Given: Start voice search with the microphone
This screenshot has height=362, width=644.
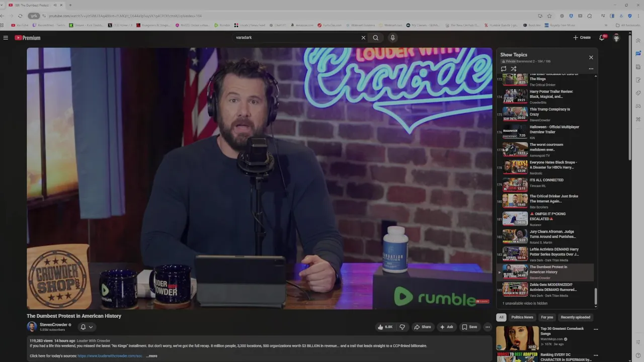Looking at the screenshot, I should click(x=393, y=38).
